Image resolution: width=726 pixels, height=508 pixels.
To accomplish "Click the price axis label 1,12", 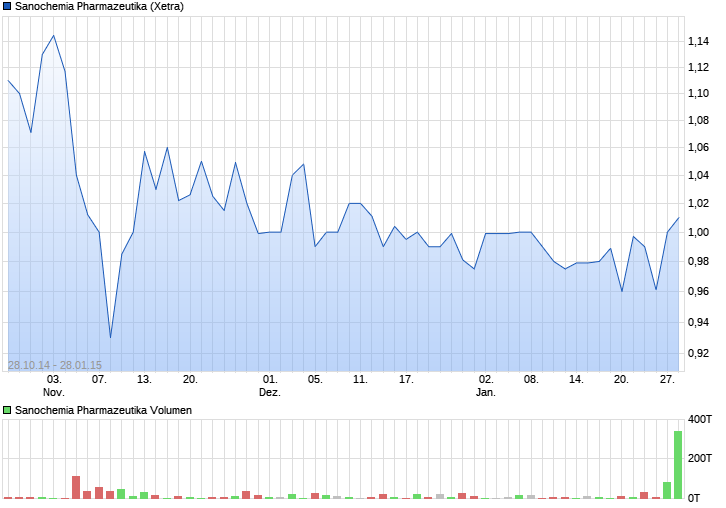I will click(698, 67).
